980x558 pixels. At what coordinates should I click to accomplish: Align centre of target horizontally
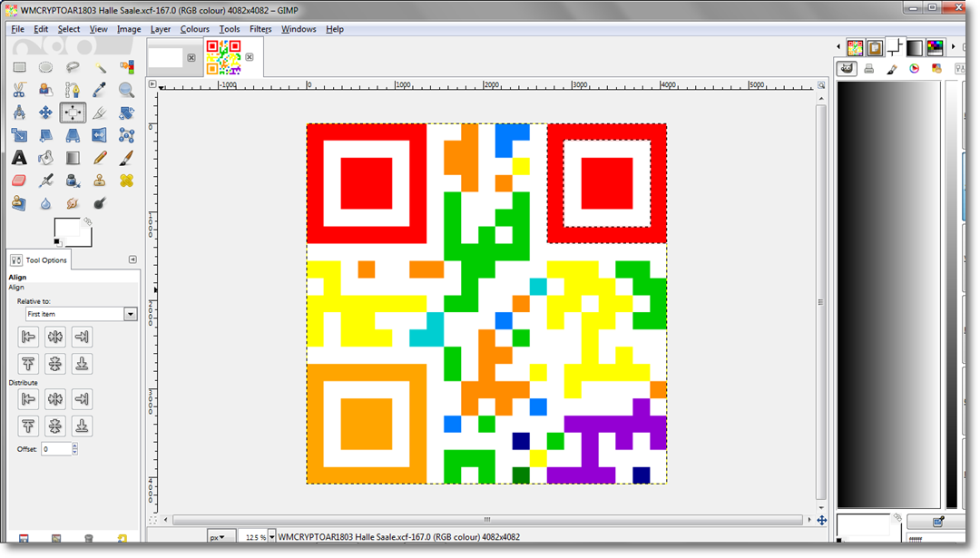pyautogui.click(x=55, y=337)
